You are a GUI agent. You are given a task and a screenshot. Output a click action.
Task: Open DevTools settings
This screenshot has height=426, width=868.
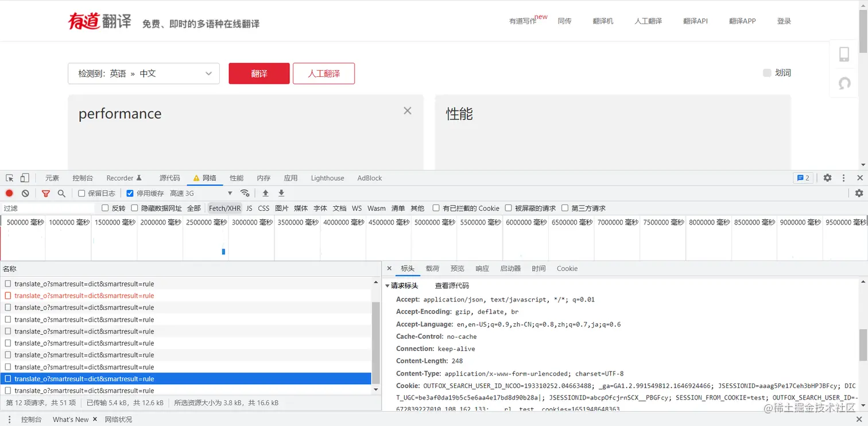point(827,178)
